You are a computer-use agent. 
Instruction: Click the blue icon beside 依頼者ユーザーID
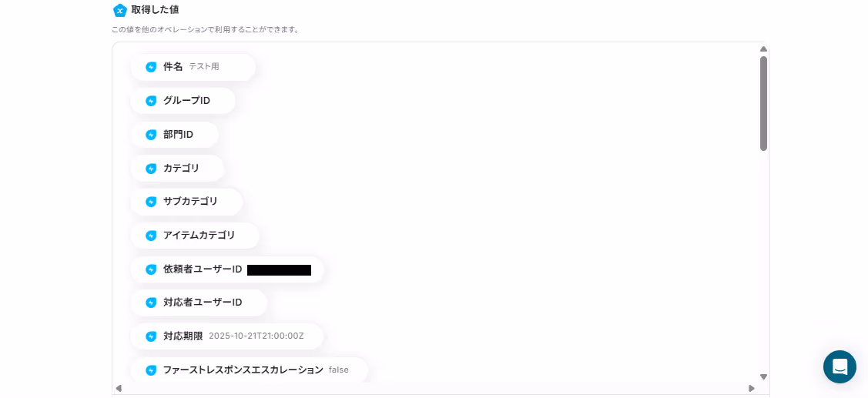click(x=151, y=269)
